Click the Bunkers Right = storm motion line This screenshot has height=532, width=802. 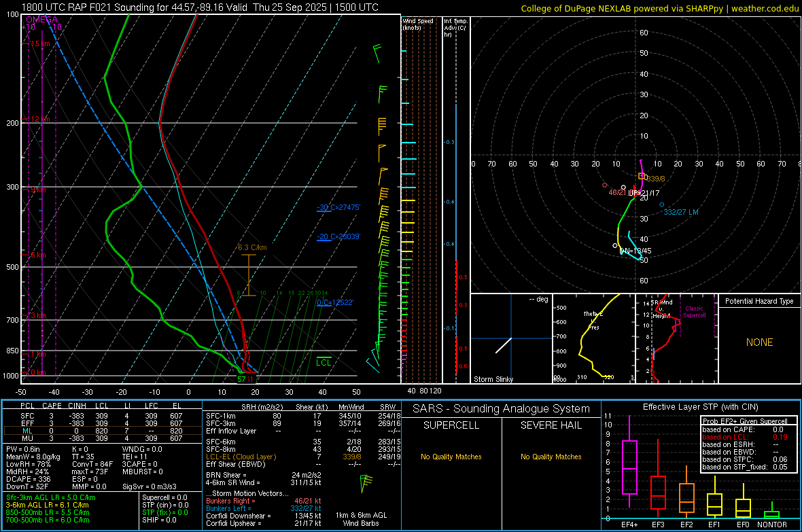(x=264, y=501)
